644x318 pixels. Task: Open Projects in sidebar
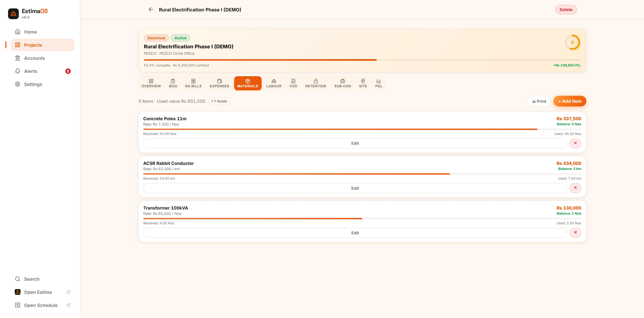(42, 45)
